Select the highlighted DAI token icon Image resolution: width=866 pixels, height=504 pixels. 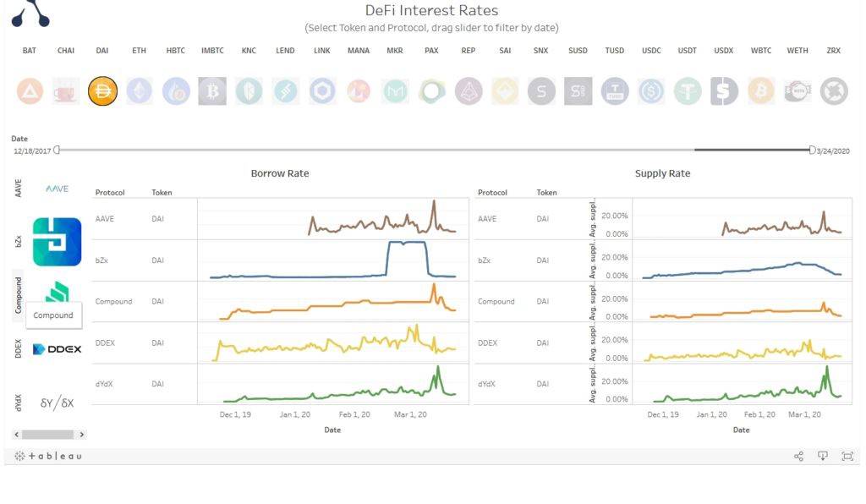[x=102, y=91]
